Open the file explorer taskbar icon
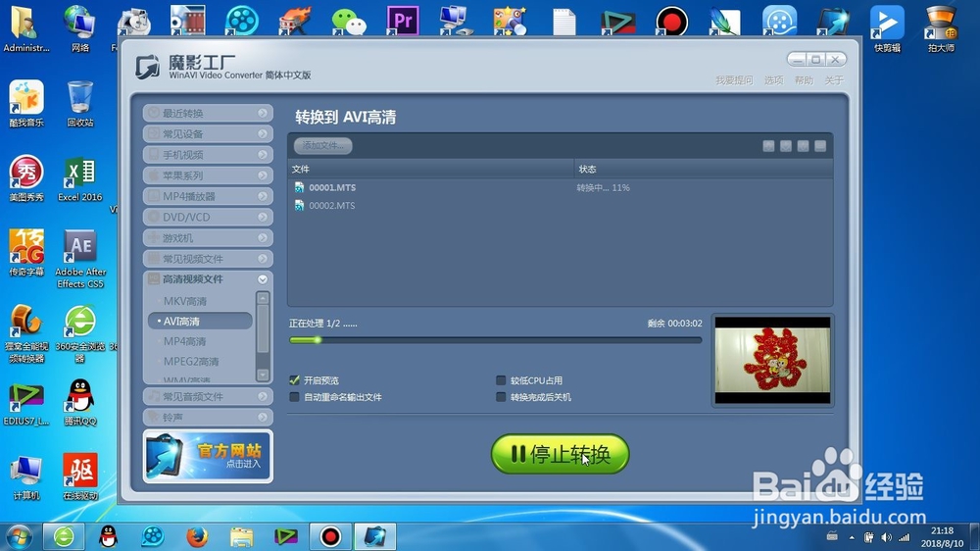Screen dimensions: 980x551 coord(242,536)
